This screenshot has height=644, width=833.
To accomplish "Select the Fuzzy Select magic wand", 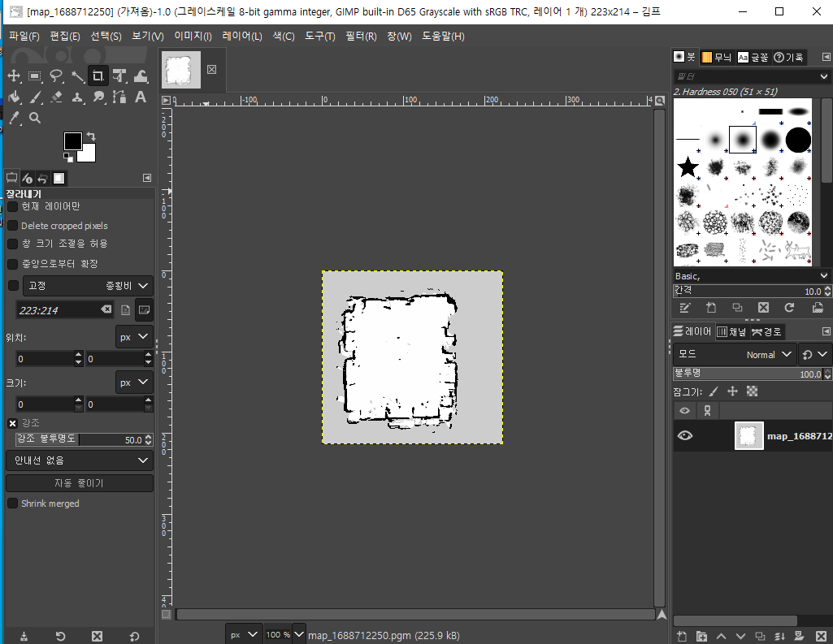I will (77, 76).
